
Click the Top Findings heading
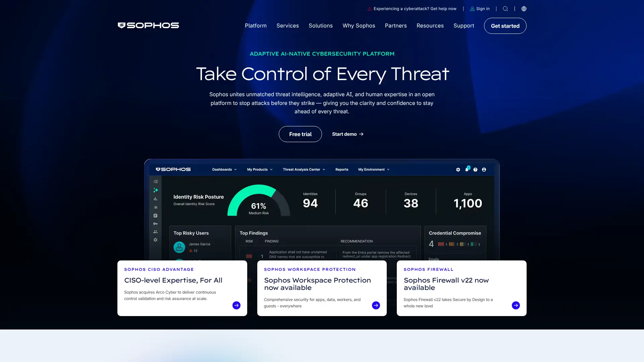(x=254, y=233)
